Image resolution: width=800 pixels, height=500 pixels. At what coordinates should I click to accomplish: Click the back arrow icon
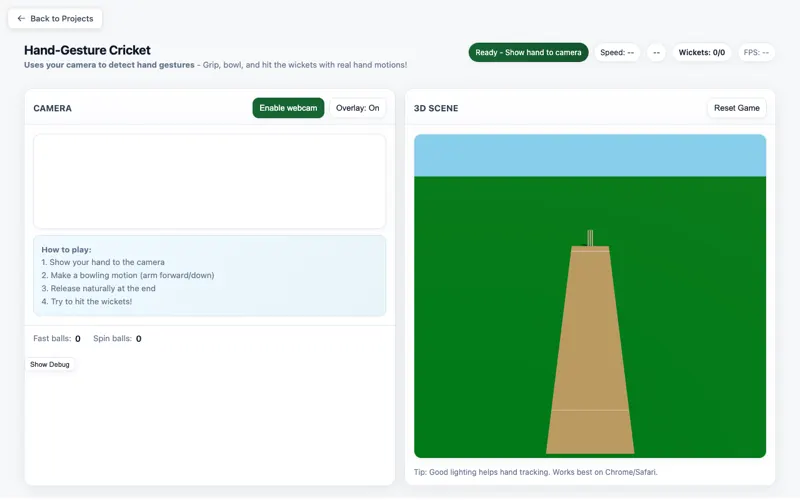pos(21,18)
